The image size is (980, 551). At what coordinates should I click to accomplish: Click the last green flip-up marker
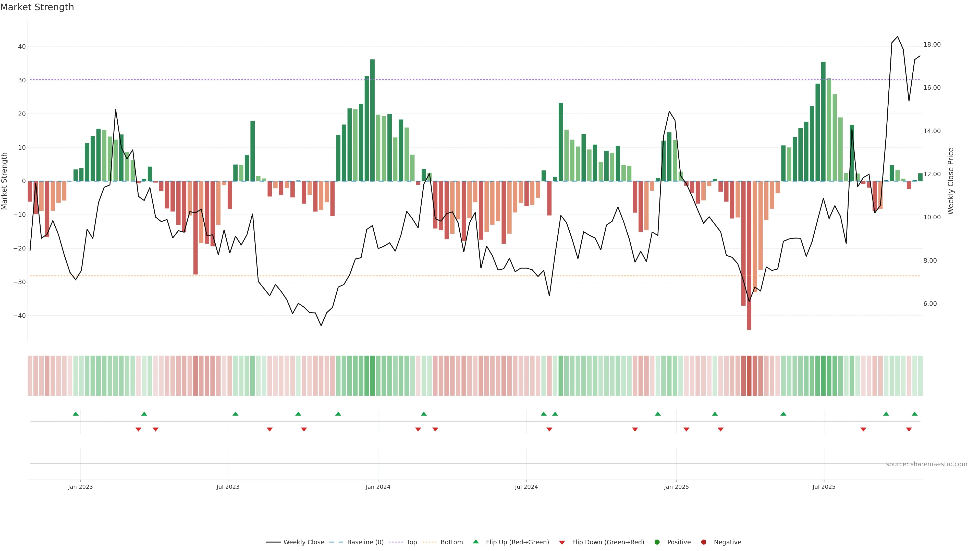(x=915, y=414)
